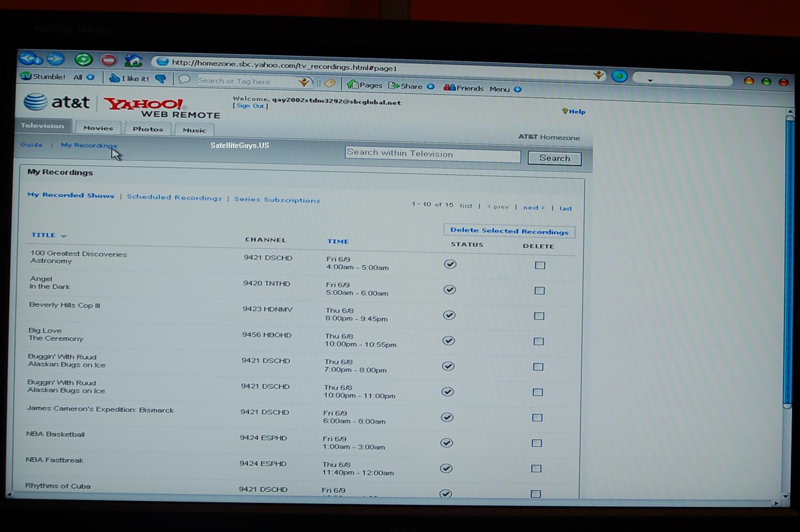The height and width of the screenshot is (532, 800).
Task: Click the StumbleUpon Stumble! button
Action: 43,77
